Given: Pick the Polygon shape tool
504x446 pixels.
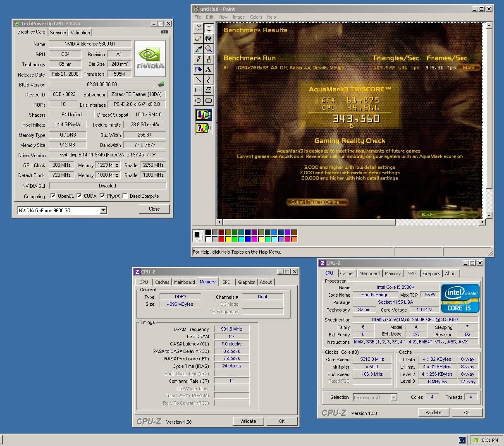Looking at the screenshot, I should [209, 90].
